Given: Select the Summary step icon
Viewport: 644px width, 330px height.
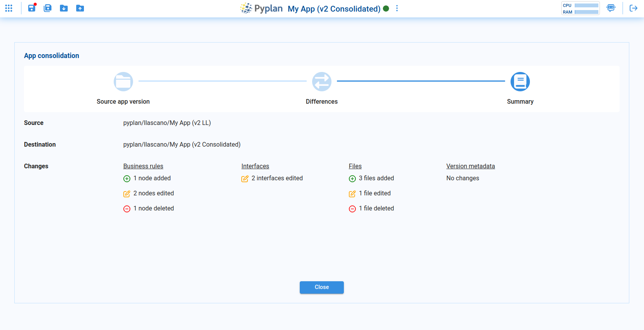Looking at the screenshot, I should (x=520, y=82).
